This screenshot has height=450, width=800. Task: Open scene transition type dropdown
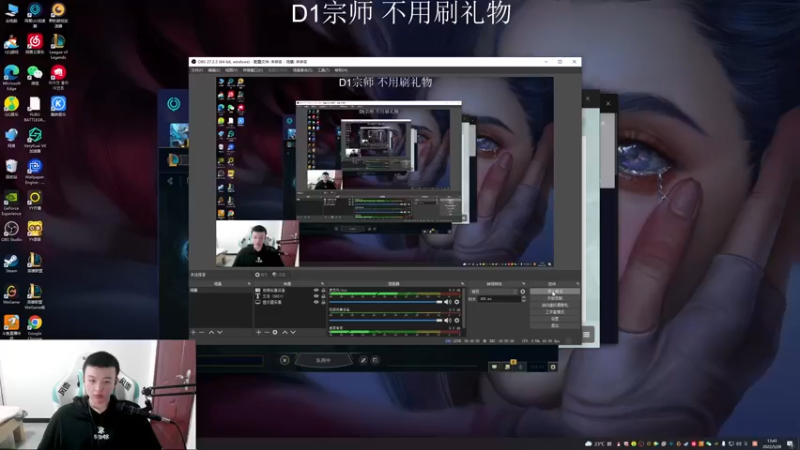494,292
